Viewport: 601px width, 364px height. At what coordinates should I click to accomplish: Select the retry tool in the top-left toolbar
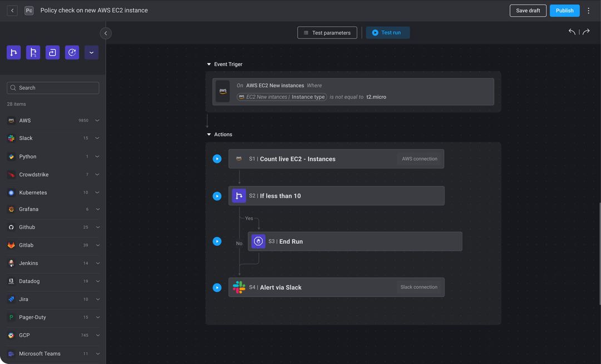tap(72, 52)
